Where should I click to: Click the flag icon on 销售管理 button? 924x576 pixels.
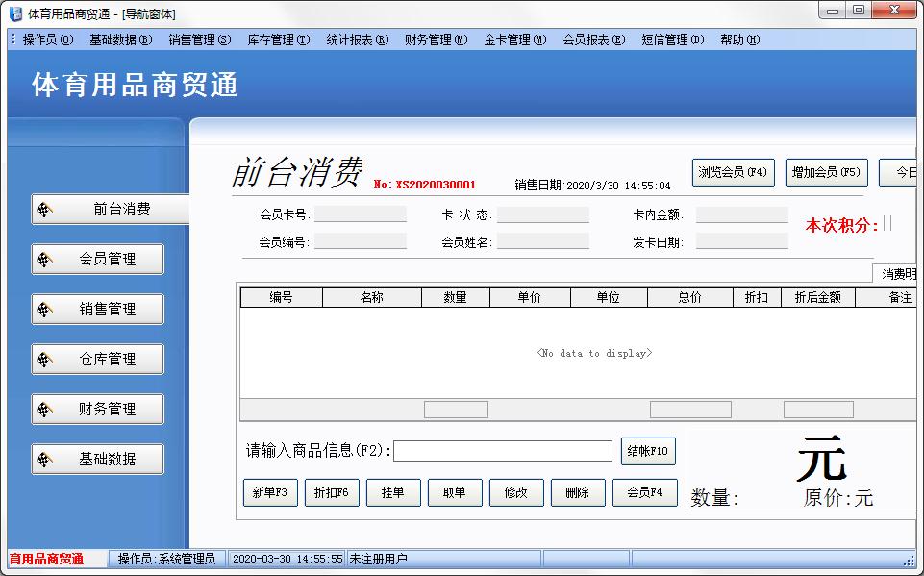tap(45, 310)
